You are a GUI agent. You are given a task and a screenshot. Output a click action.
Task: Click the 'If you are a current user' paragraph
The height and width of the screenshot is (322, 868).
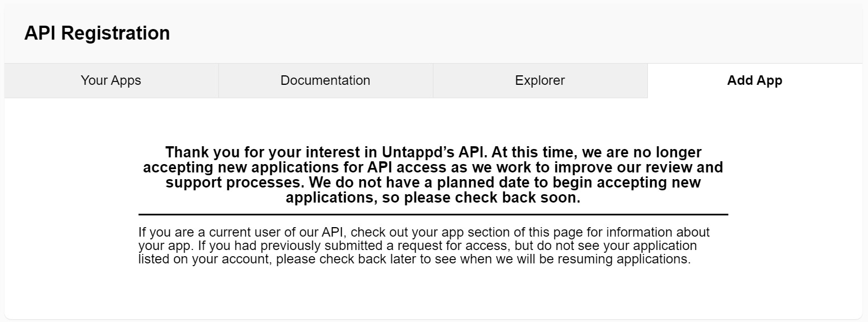(x=424, y=246)
